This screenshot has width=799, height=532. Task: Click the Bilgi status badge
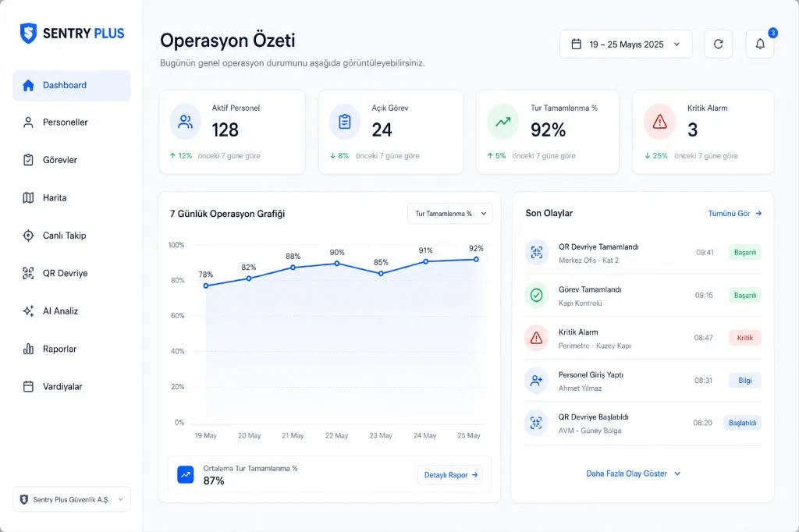tap(745, 380)
